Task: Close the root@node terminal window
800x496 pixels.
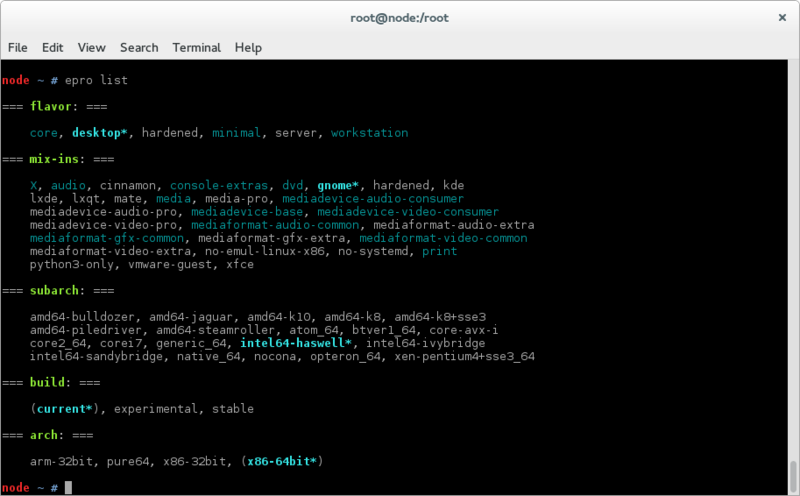Action: point(781,17)
